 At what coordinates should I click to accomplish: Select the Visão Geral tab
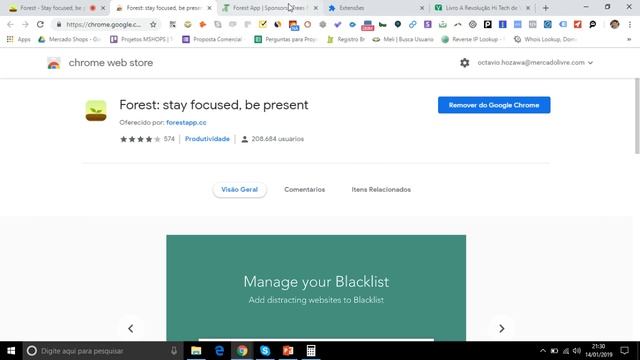pos(240,189)
